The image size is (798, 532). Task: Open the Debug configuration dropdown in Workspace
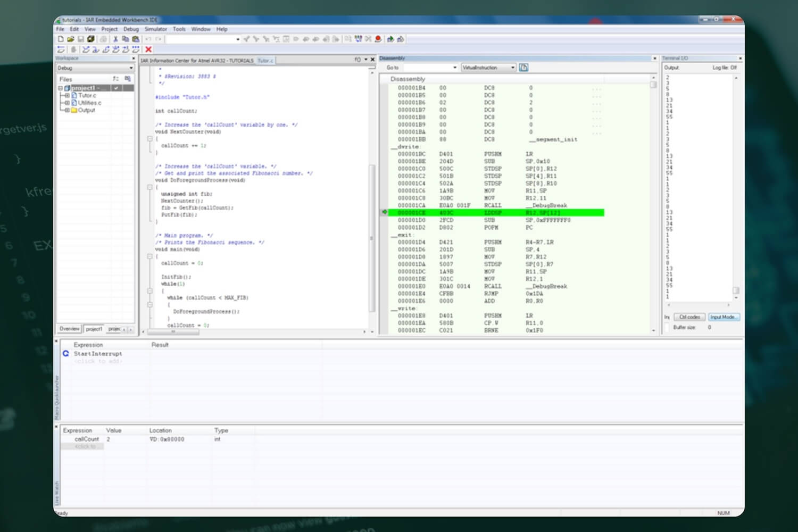tap(131, 68)
